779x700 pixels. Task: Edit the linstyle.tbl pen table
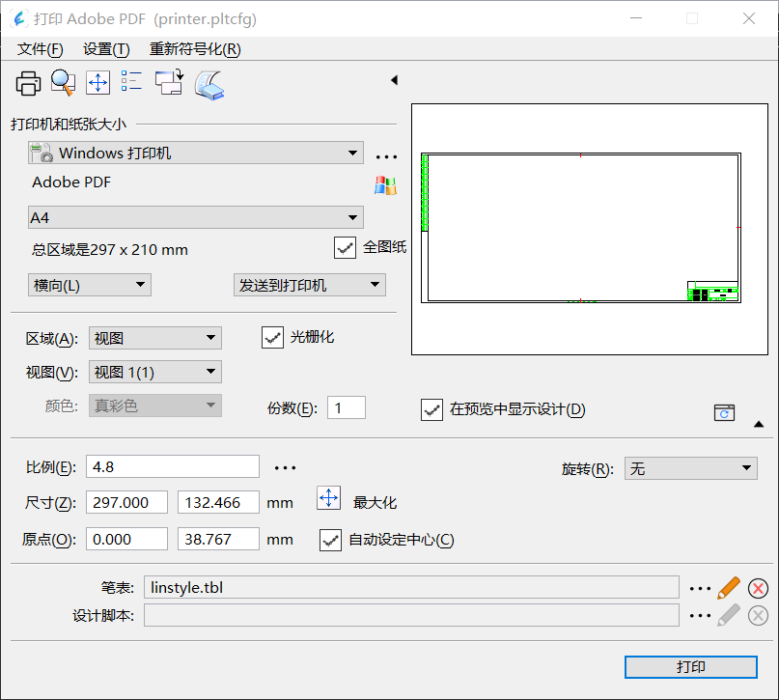pos(729,588)
